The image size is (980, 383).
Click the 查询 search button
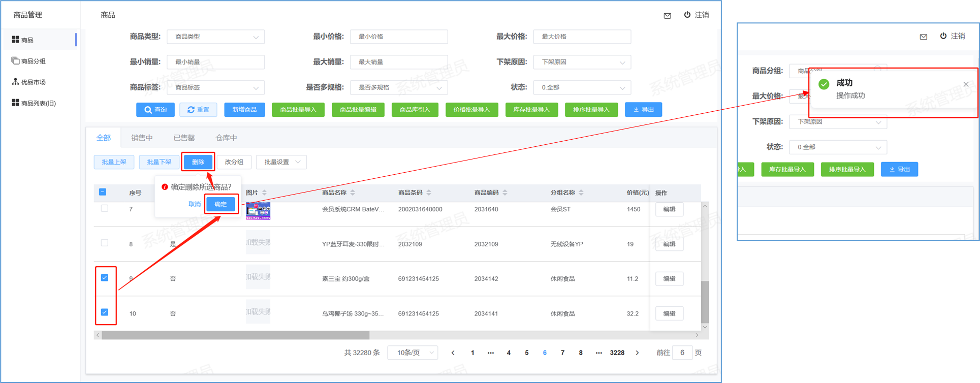point(155,110)
